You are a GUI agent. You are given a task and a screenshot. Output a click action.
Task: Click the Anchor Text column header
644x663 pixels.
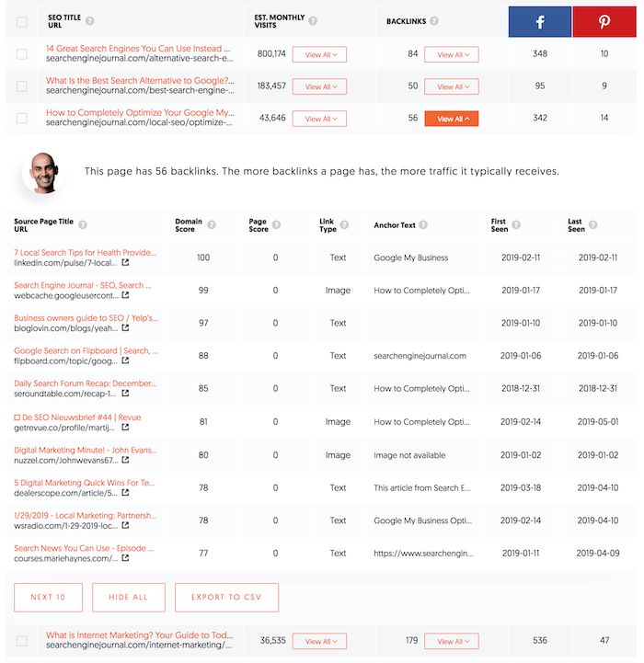point(395,225)
